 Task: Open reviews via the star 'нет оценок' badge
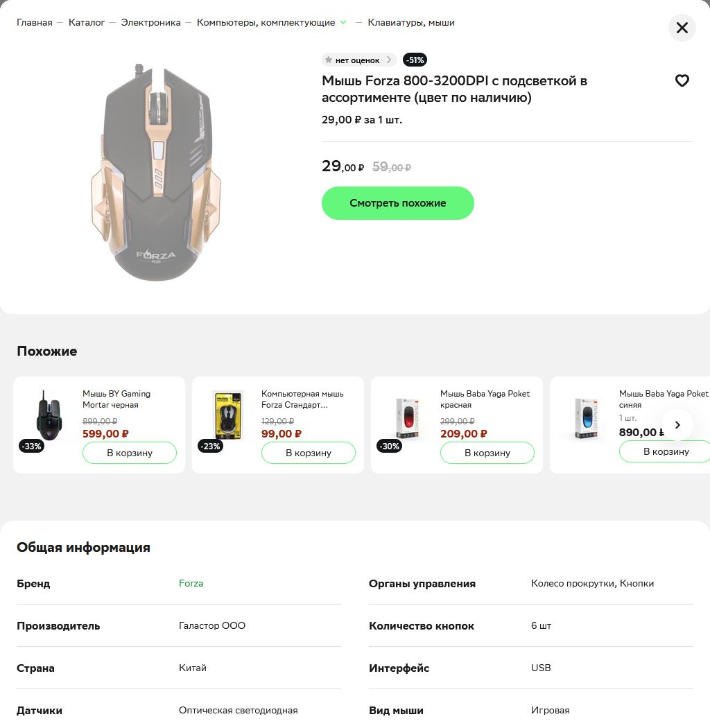(358, 60)
